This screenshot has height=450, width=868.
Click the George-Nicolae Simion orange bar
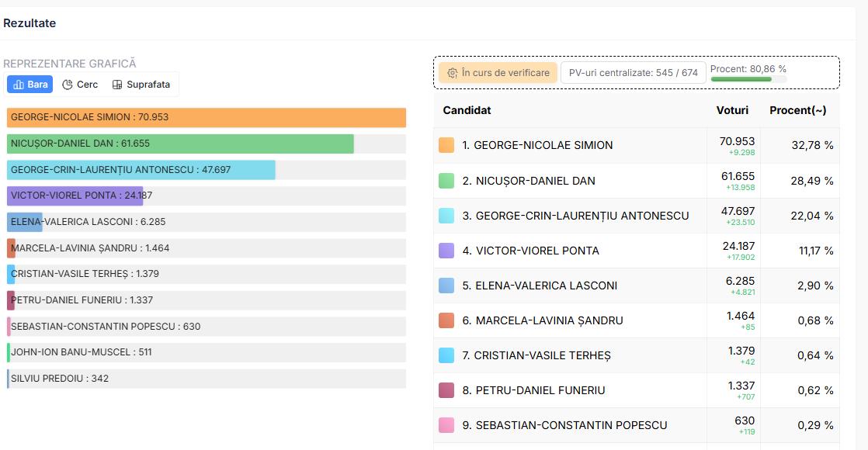click(207, 118)
